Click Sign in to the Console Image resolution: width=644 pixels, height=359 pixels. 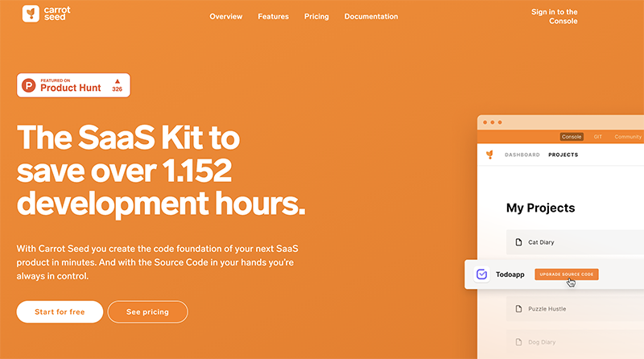pyautogui.click(x=554, y=16)
